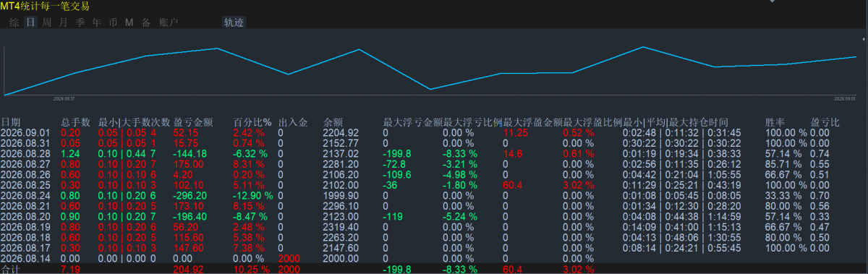Click the 出入金 column header
The height and width of the screenshot is (274, 868).
click(293, 122)
